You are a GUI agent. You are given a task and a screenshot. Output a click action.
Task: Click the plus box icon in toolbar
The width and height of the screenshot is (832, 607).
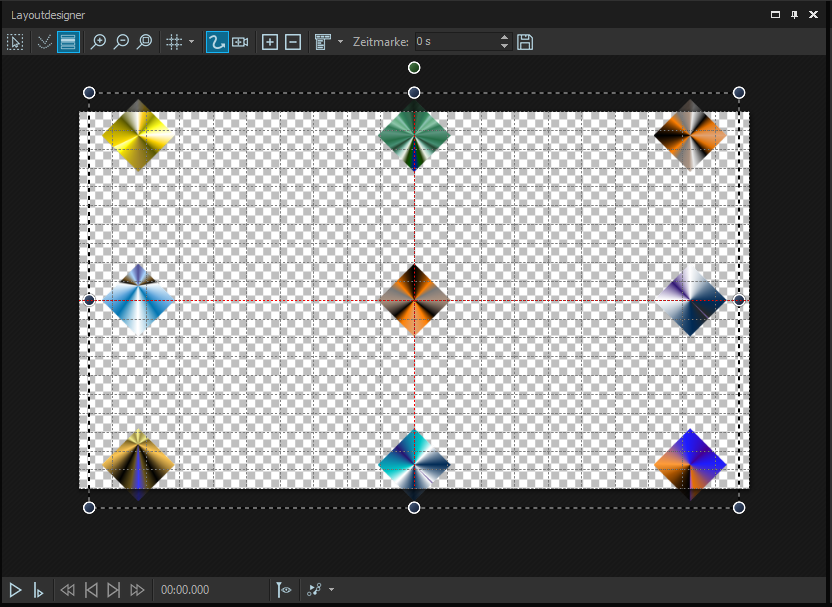point(270,42)
